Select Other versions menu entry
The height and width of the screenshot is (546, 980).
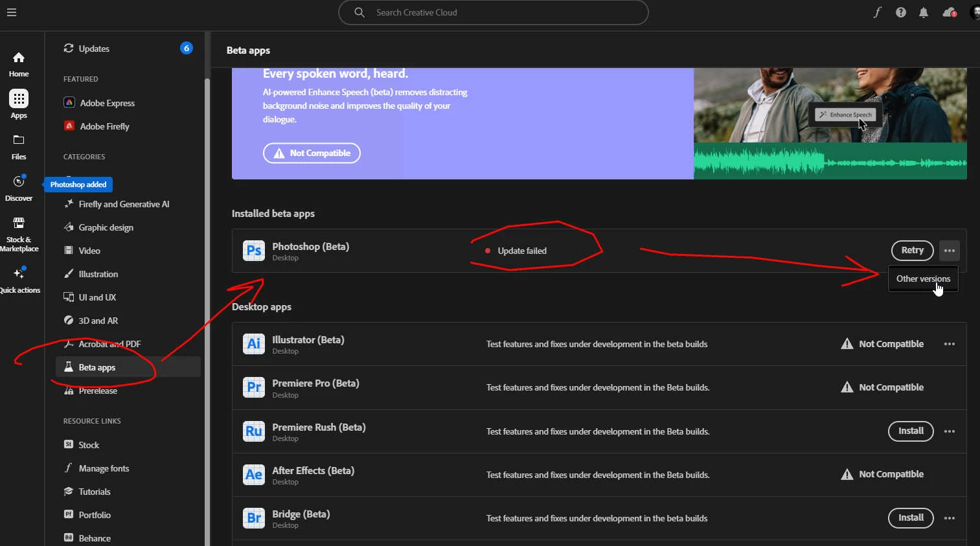[923, 279]
